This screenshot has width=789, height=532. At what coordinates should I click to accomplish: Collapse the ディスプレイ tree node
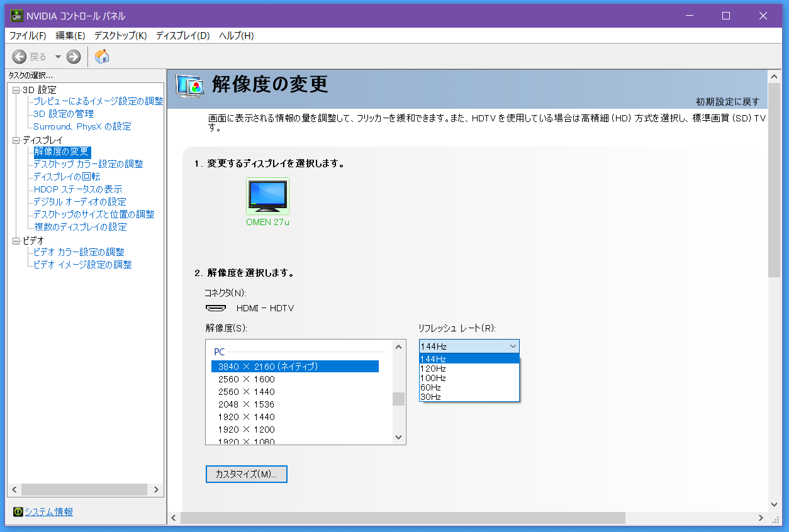click(x=16, y=140)
